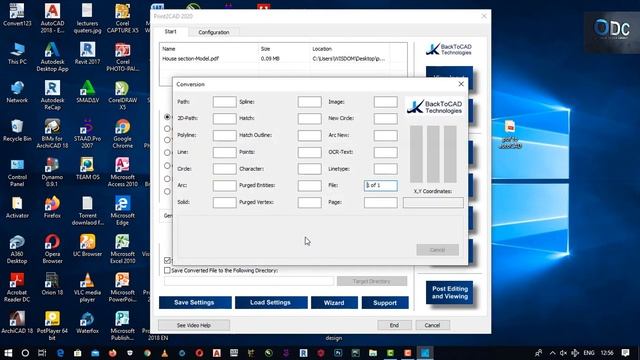Click the Load Settings button
This screenshot has width=640, height=360.
point(271,302)
